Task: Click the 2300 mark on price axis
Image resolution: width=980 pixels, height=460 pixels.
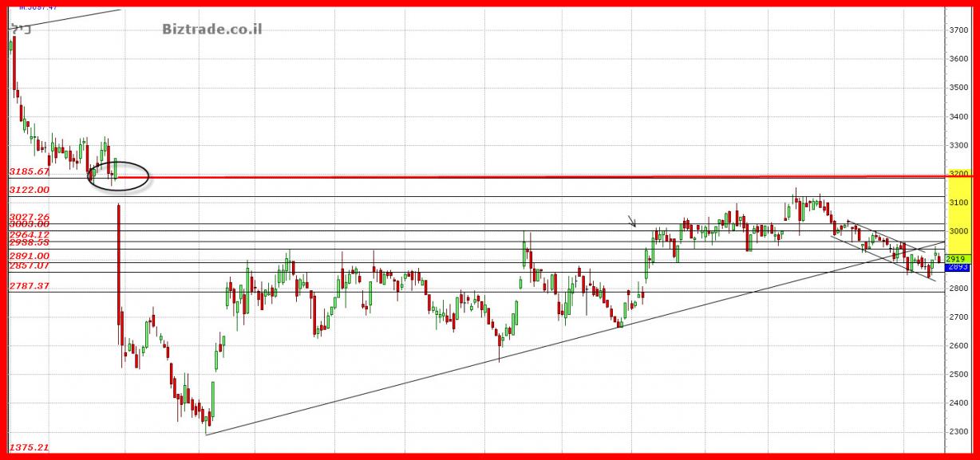Action: coord(959,432)
